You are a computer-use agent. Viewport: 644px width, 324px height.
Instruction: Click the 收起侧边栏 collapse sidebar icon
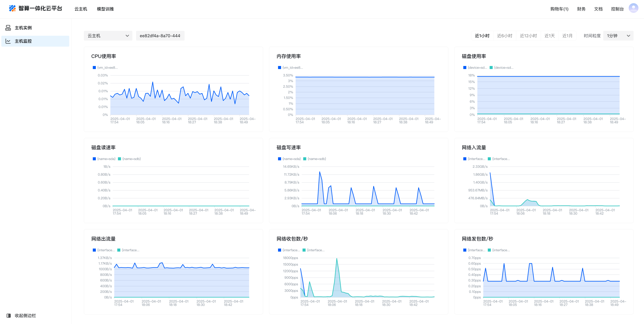click(x=8, y=316)
